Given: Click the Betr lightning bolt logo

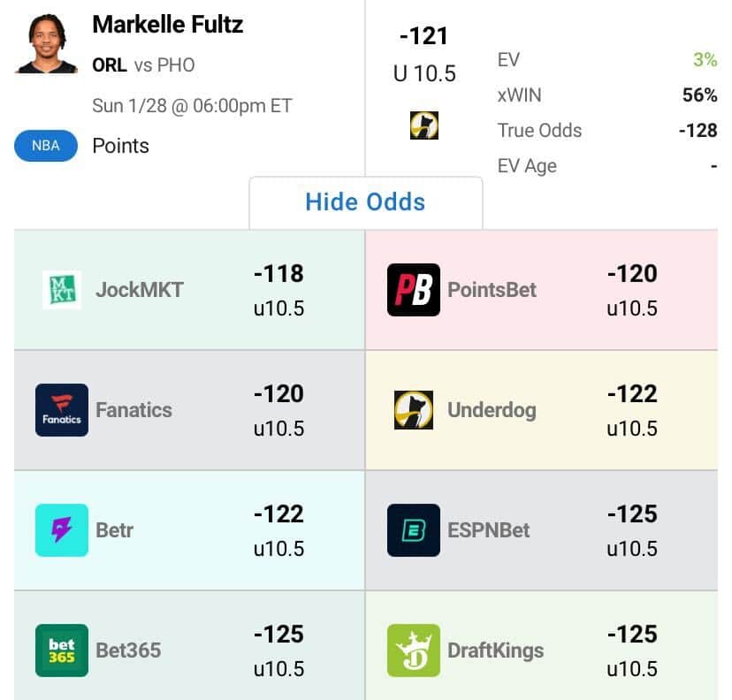Looking at the screenshot, I should point(62,530).
